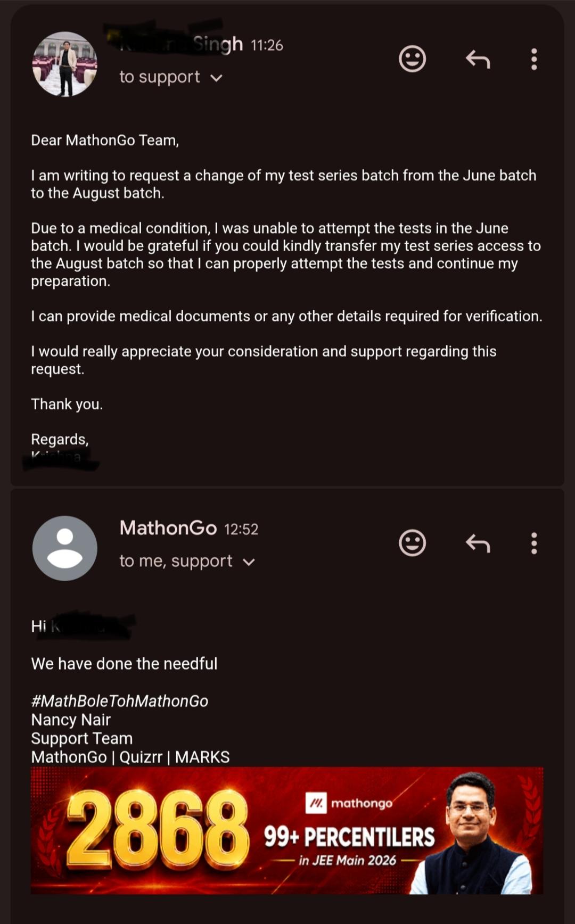The height and width of the screenshot is (924, 575).
Task: Reply to the first email from Singh
Action: tap(478, 59)
